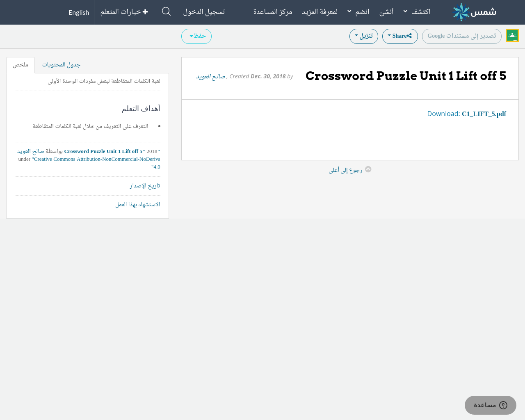
Task: Click the شمس logo
Action: [x=474, y=11]
